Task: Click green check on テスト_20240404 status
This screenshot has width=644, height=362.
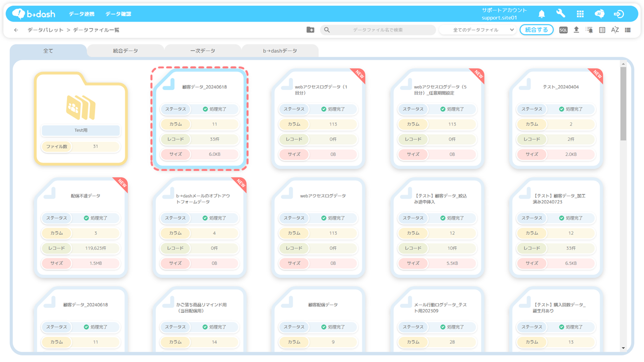Action: [561, 109]
